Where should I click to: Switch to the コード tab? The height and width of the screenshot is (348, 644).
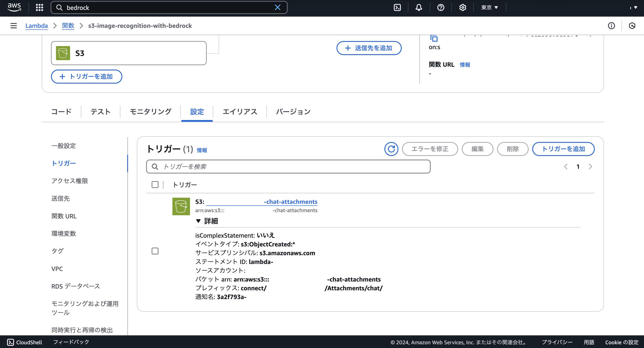(x=61, y=112)
